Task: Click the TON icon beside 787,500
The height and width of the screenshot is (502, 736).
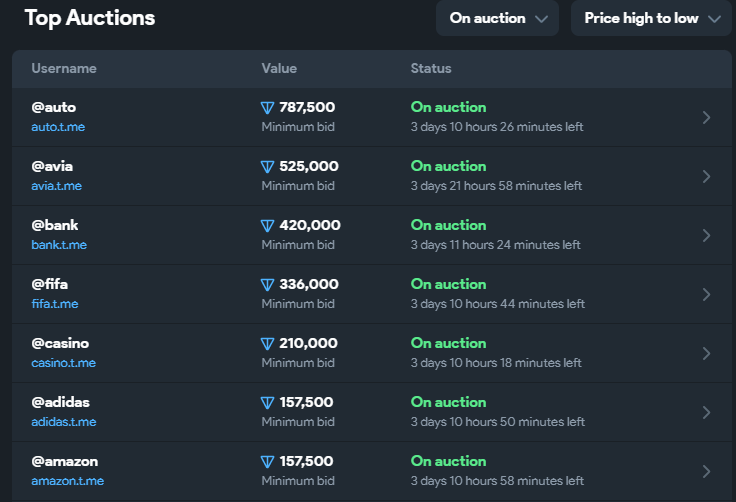Action: (267, 108)
